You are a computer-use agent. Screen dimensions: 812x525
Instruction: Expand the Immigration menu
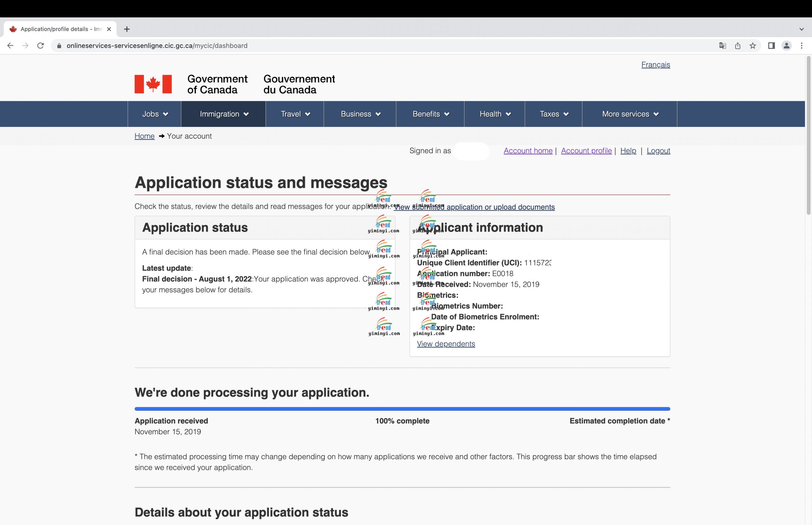[224, 114]
